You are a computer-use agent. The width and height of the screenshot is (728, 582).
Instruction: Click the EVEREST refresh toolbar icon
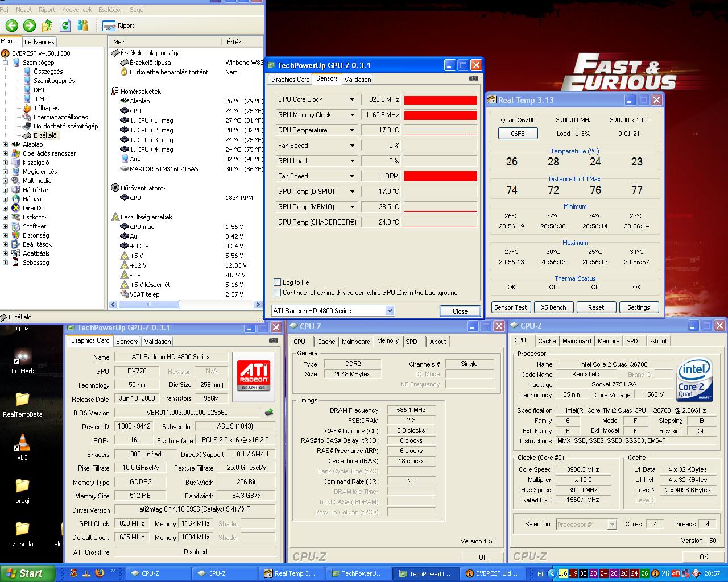pyautogui.click(x=65, y=26)
